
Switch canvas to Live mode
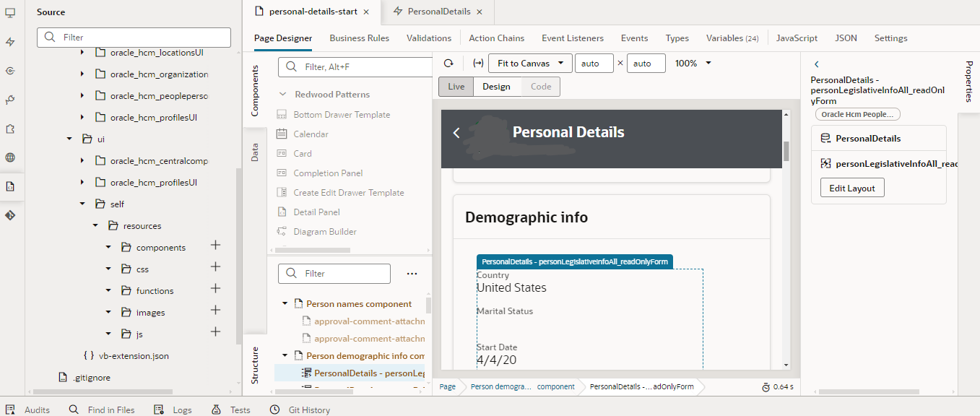(456, 87)
